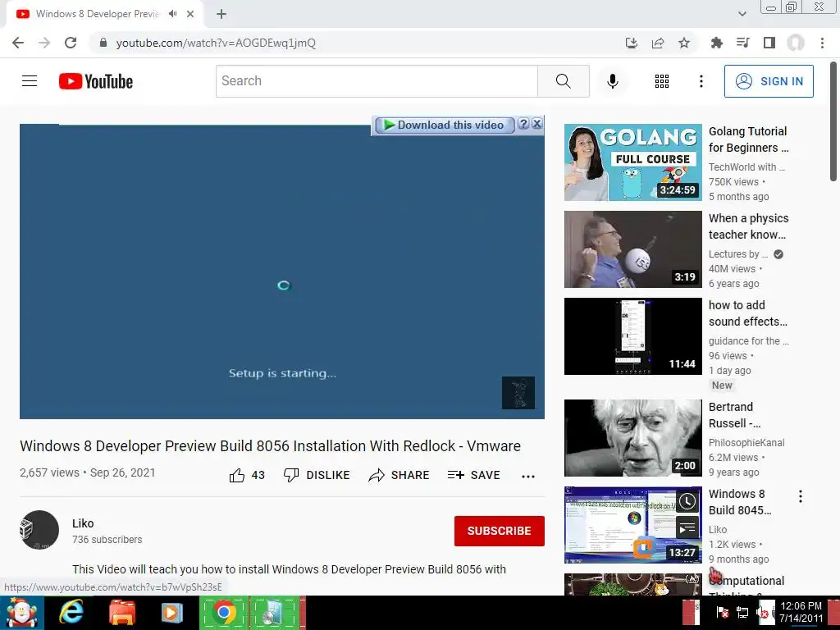This screenshot has width=840, height=630.
Task: Open the media controls icon in toolbar
Action: click(x=742, y=43)
